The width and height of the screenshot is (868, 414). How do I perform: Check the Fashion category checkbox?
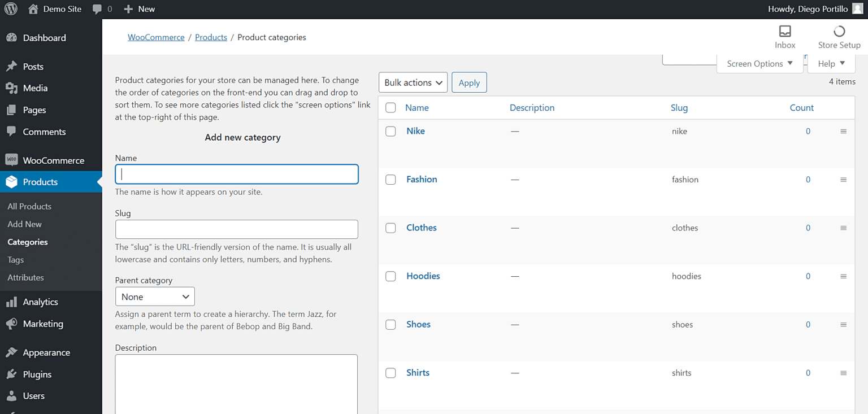click(390, 180)
